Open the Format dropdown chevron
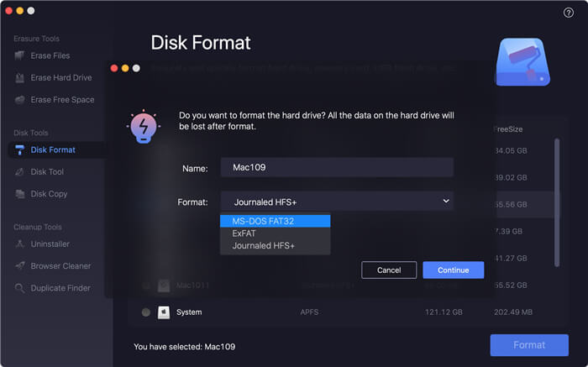 pyautogui.click(x=446, y=201)
